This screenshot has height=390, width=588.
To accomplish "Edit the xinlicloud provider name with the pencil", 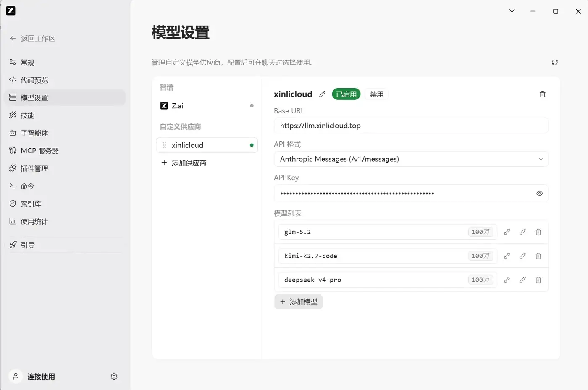I will 322,94.
